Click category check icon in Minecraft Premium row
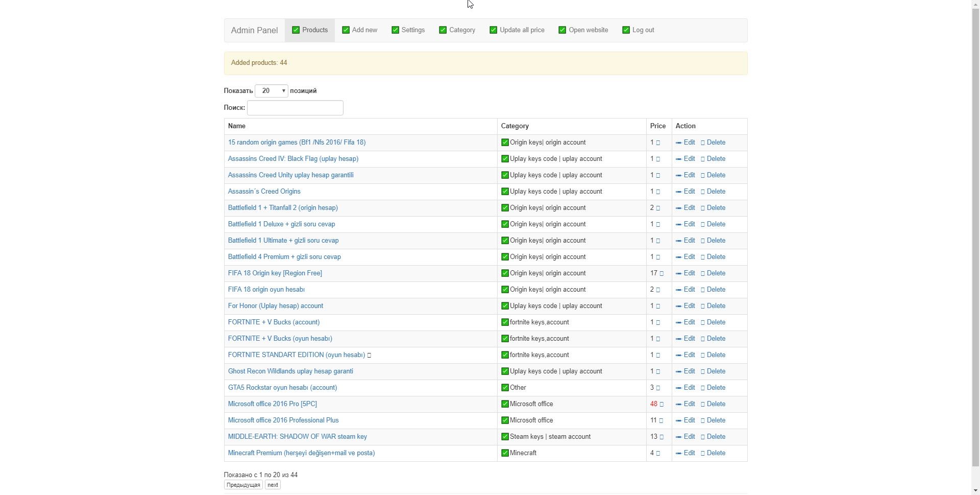The width and height of the screenshot is (980, 495). (505, 453)
